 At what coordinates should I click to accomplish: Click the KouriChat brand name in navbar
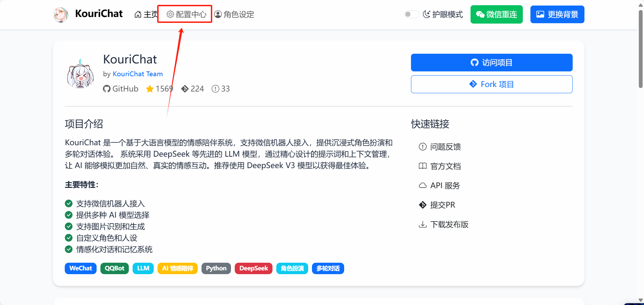pos(99,14)
